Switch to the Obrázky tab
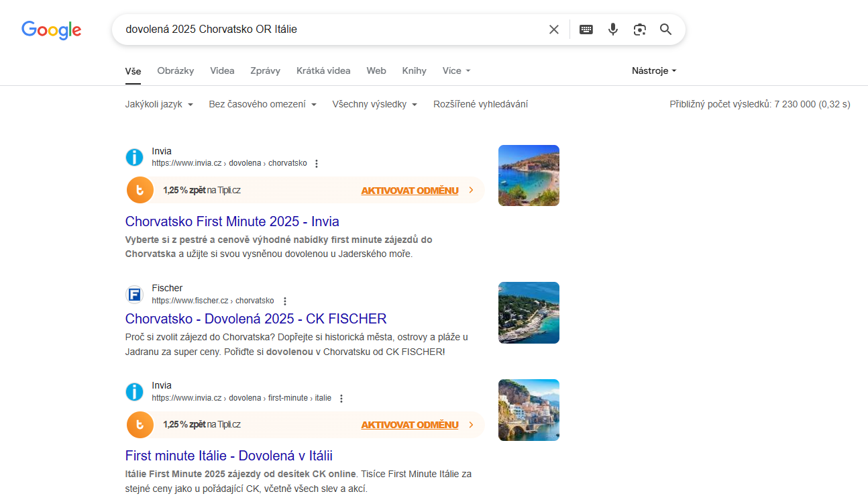 tap(176, 70)
